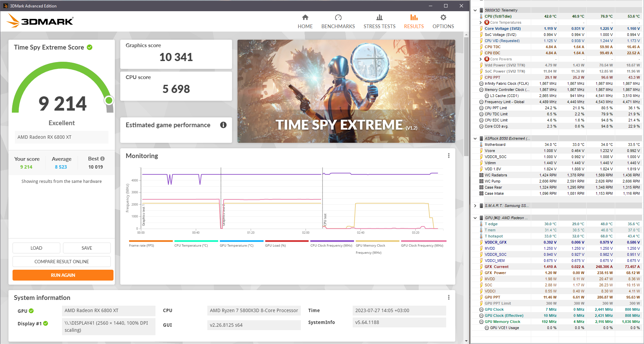Click the CPU Temperature legend color
The height and width of the screenshot is (344, 644).
click(196, 241)
